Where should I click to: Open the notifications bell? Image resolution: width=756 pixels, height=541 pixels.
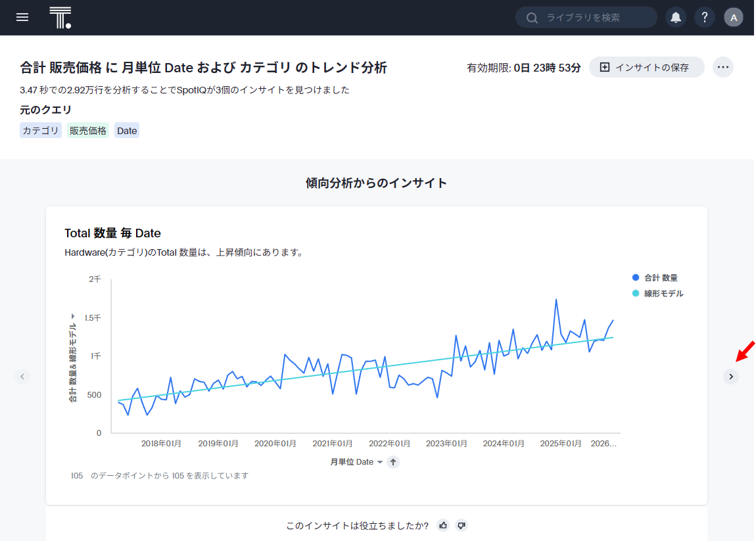pos(676,18)
